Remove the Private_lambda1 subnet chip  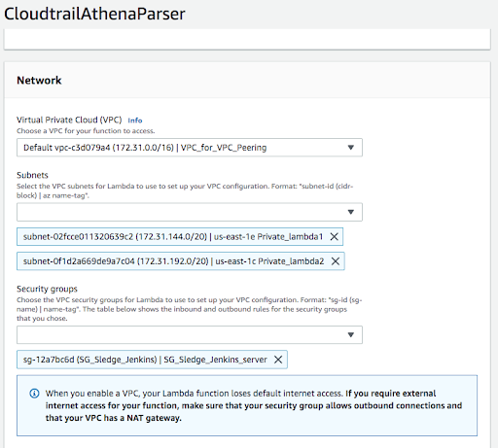coord(334,237)
